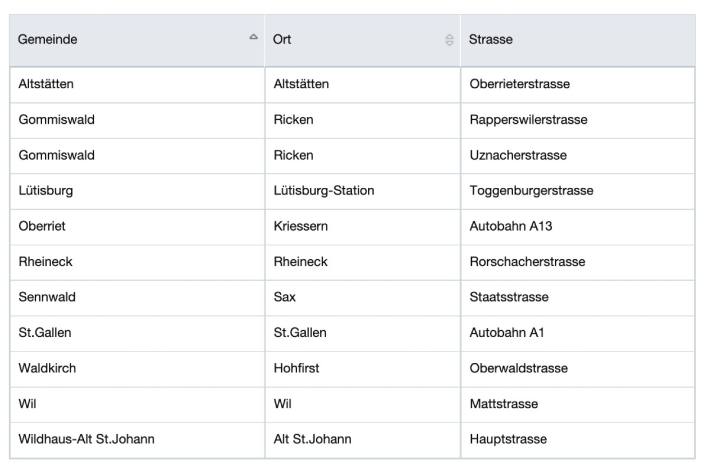Click the Toggenburgerstrasse cell

(x=578, y=191)
